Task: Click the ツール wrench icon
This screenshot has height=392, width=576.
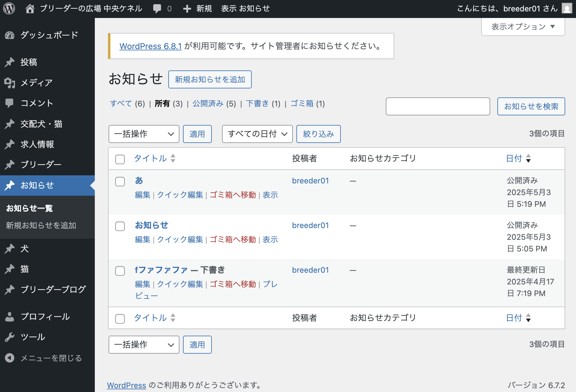Action: point(10,337)
